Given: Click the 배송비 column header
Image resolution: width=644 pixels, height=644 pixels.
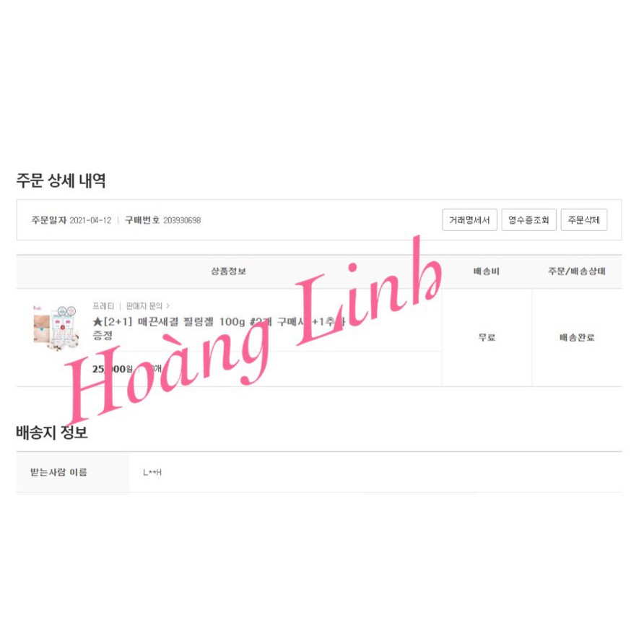Looking at the screenshot, I should (x=487, y=271).
